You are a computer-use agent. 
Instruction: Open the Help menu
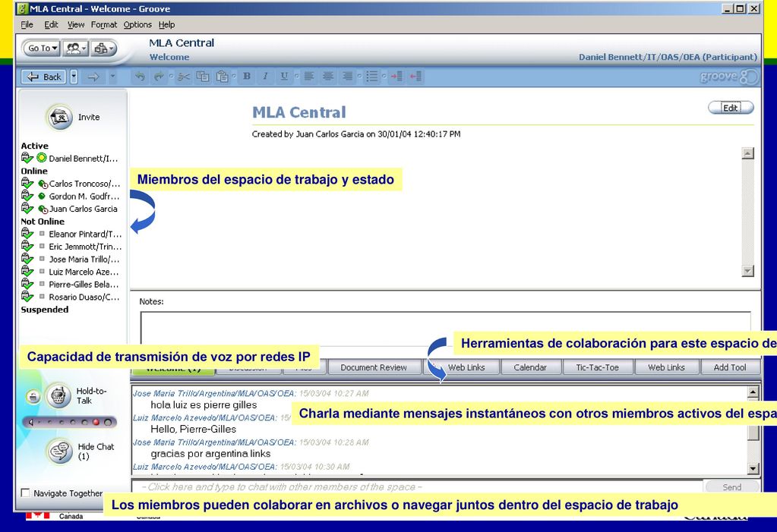pos(166,24)
